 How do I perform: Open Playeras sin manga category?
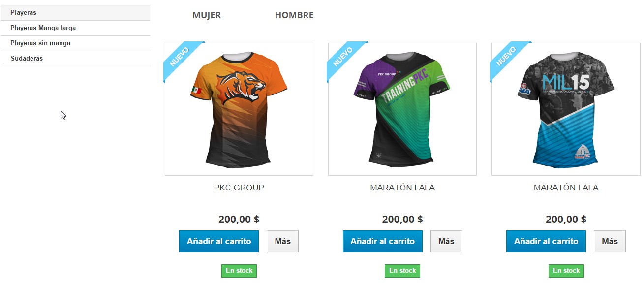[x=75, y=43]
